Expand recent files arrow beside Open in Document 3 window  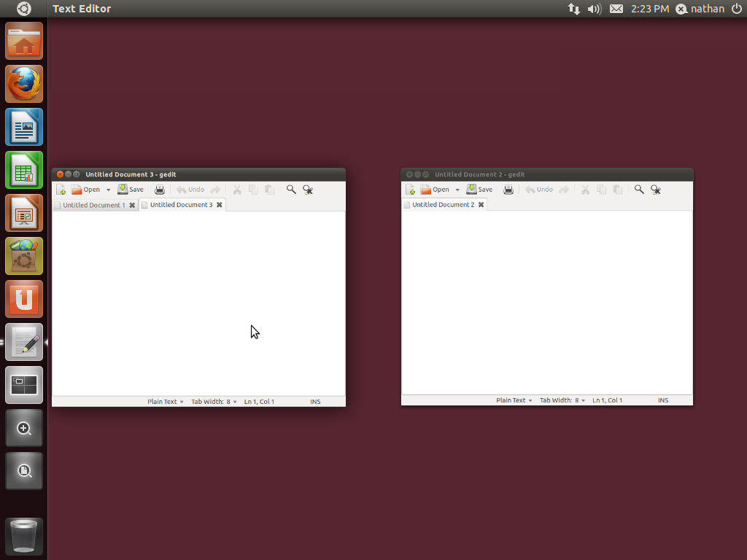(108, 190)
